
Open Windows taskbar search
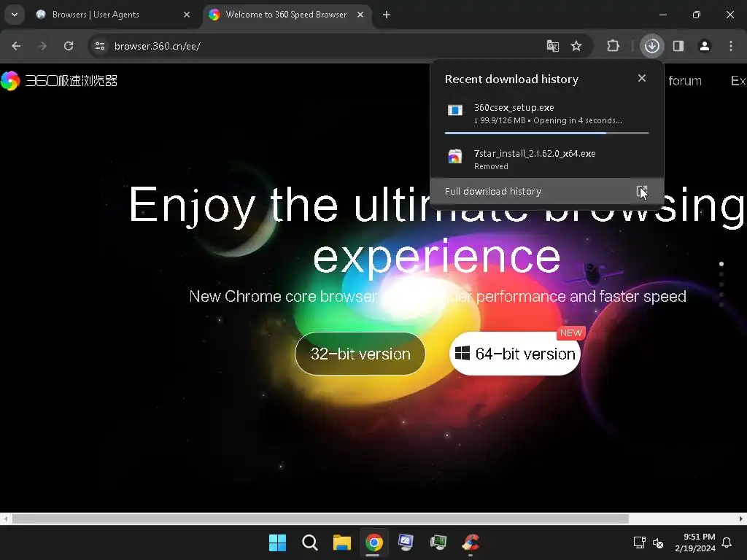[x=309, y=542]
